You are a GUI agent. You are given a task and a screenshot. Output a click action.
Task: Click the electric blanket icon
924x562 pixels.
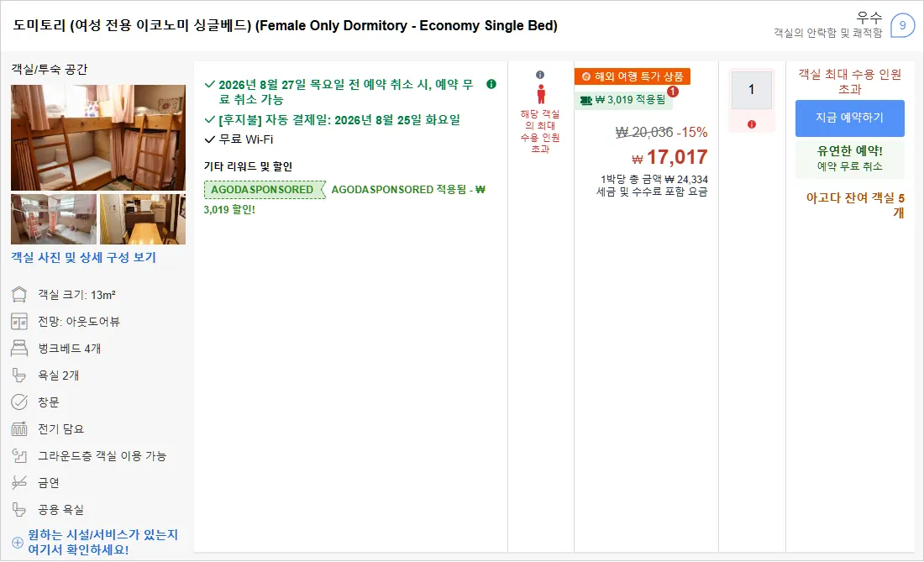point(19,429)
